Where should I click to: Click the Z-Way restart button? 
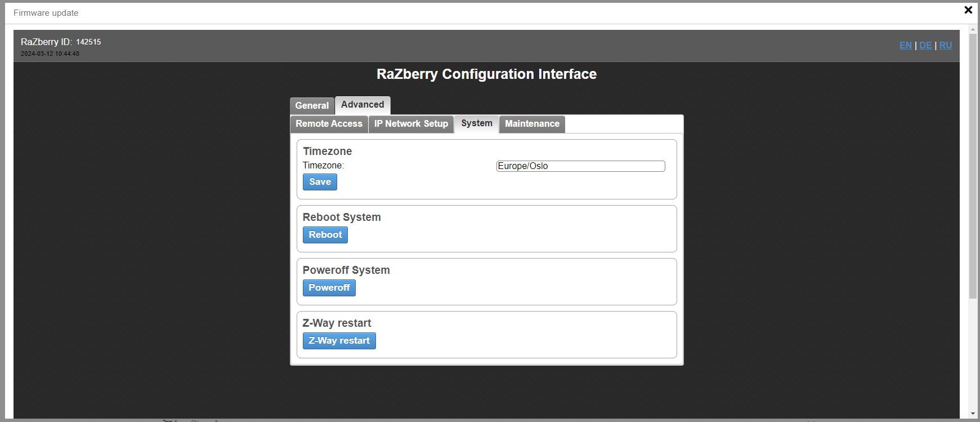click(x=339, y=341)
